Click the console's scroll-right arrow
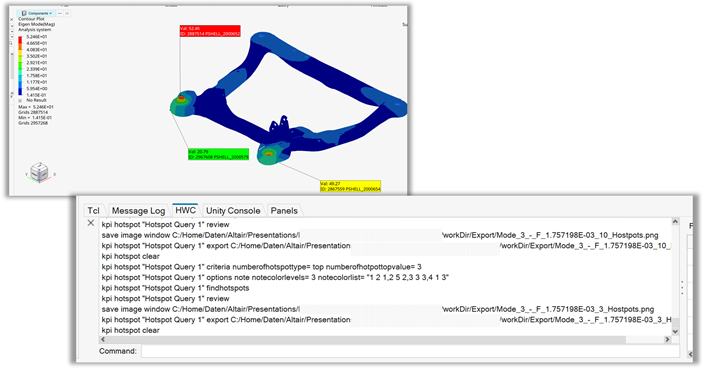The image size is (702, 369). (x=667, y=339)
